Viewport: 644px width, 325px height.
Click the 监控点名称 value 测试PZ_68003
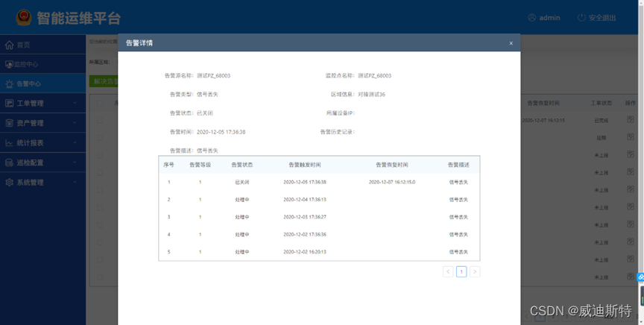[x=375, y=75]
